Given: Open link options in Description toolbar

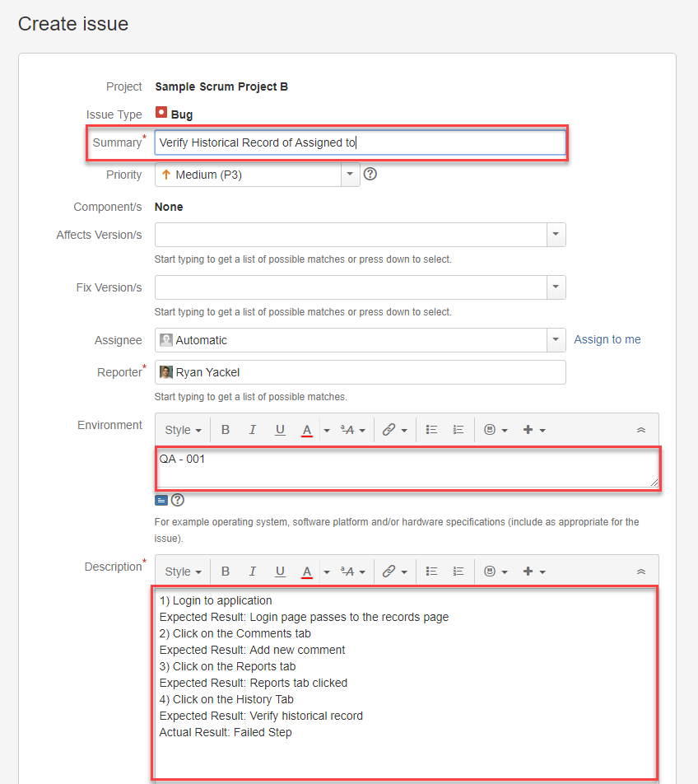Looking at the screenshot, I should [394, 572].
